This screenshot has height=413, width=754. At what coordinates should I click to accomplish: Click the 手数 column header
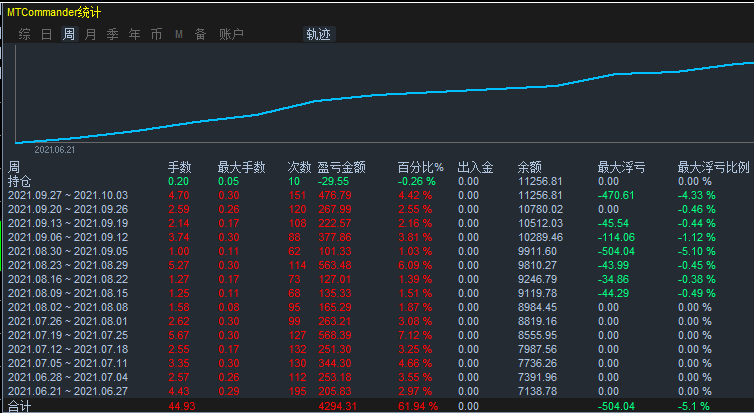(x=179, y=167)
